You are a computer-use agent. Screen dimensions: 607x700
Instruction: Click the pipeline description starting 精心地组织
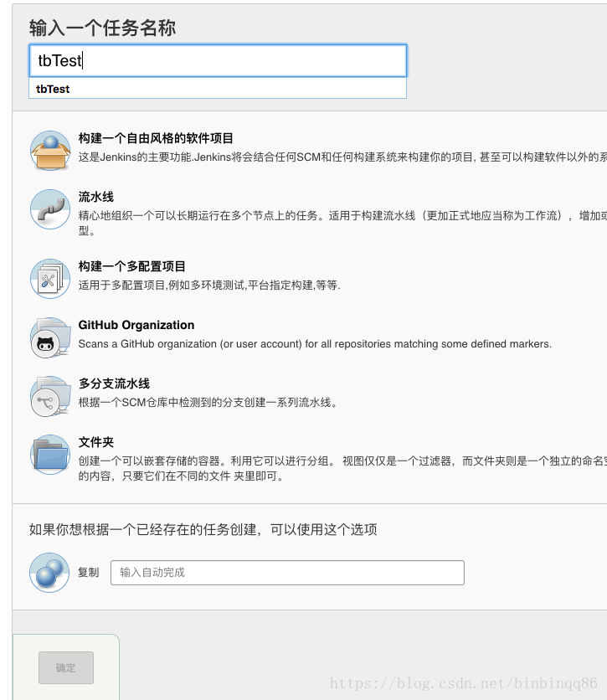pos(342,223)
